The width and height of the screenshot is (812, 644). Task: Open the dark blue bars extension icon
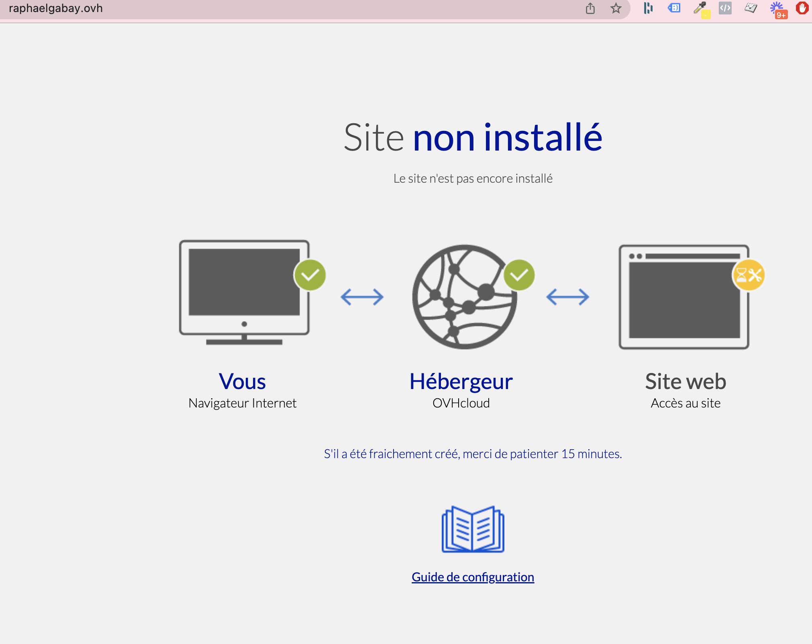648,8
